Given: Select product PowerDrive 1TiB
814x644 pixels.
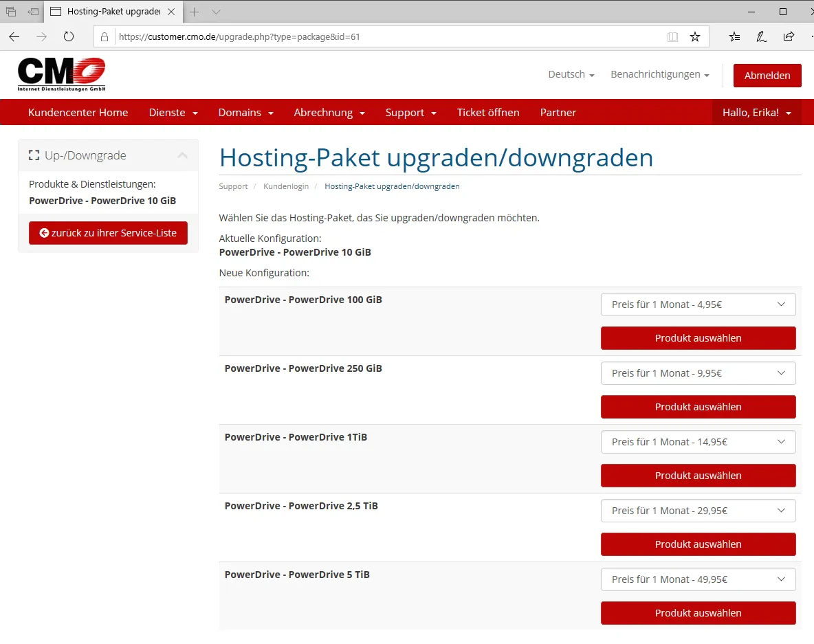Looking at the screenshot, I should coord(698,476).
